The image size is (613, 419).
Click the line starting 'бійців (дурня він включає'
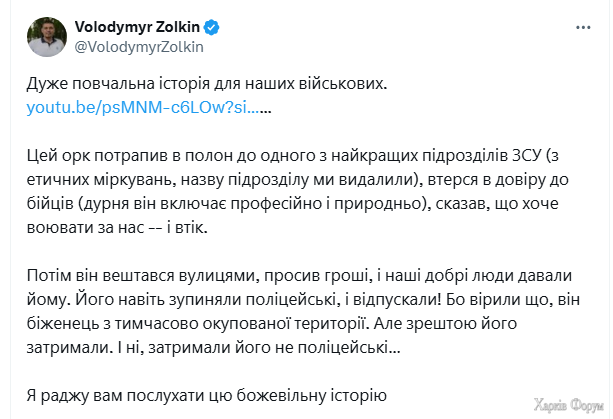[x=292, y=204]
